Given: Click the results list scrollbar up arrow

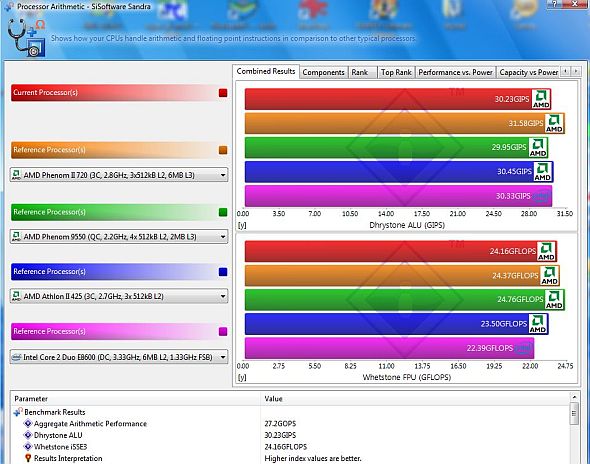Looking at the screenshot, I should 574,397.
